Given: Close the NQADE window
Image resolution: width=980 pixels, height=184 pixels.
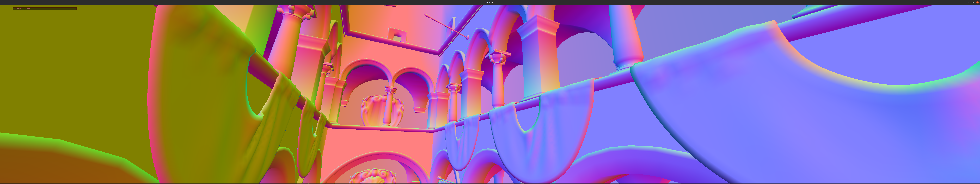Looking at the screenshot, I should coord(977,2).
